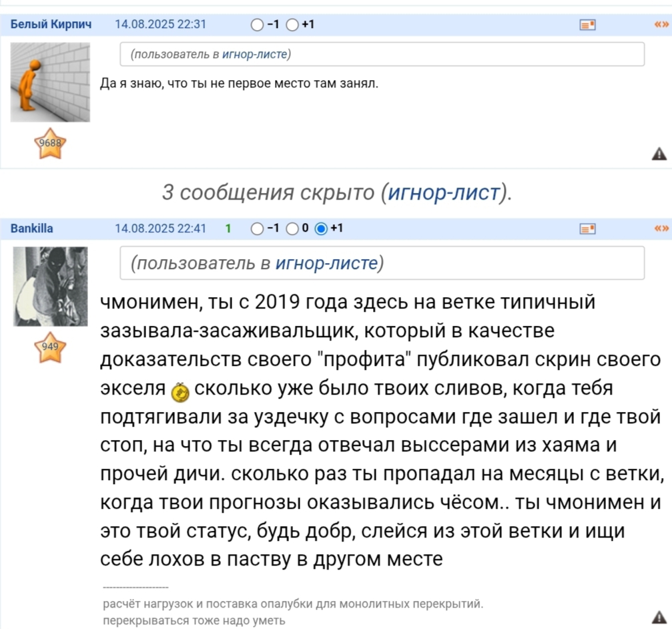
Task: Click the message card icon in Белый Кирпич post
Action: pyautogui.click(x=587, y=25)
